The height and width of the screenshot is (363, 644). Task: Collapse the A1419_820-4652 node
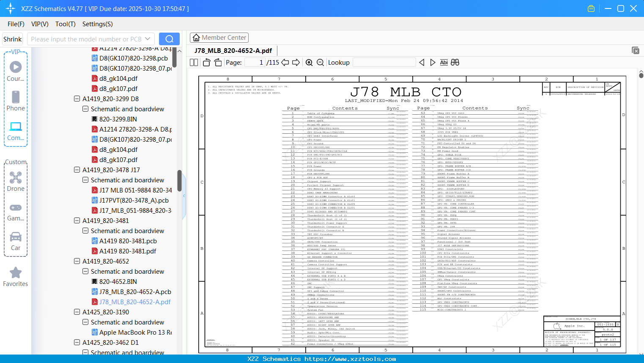pos(77,261)
